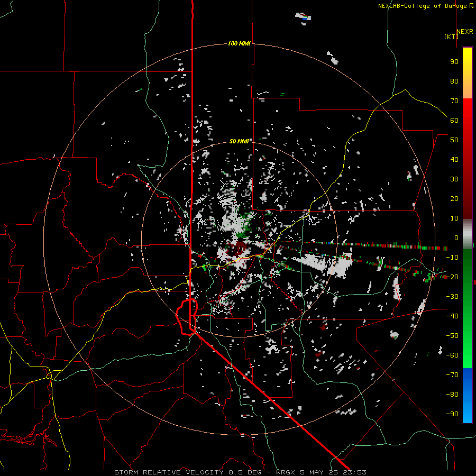Click the -80 value on velocity scale

(x=452, y=395)
